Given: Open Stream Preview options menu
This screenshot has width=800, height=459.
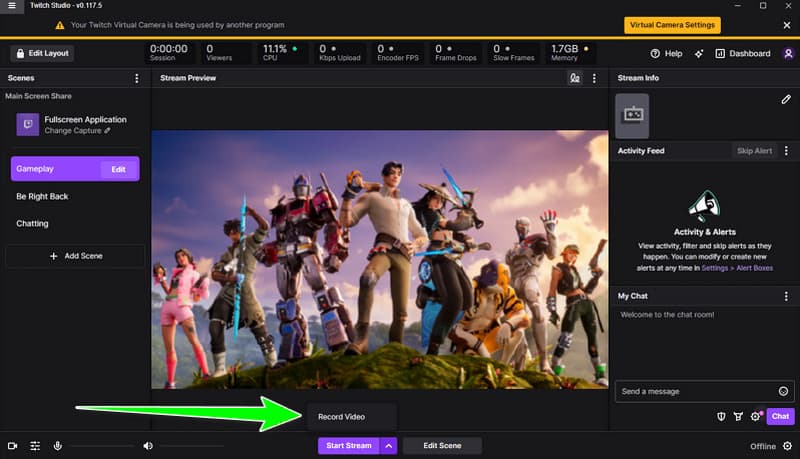Looking at the screenshot, I should pyautogui.click(x=594, y=78).
